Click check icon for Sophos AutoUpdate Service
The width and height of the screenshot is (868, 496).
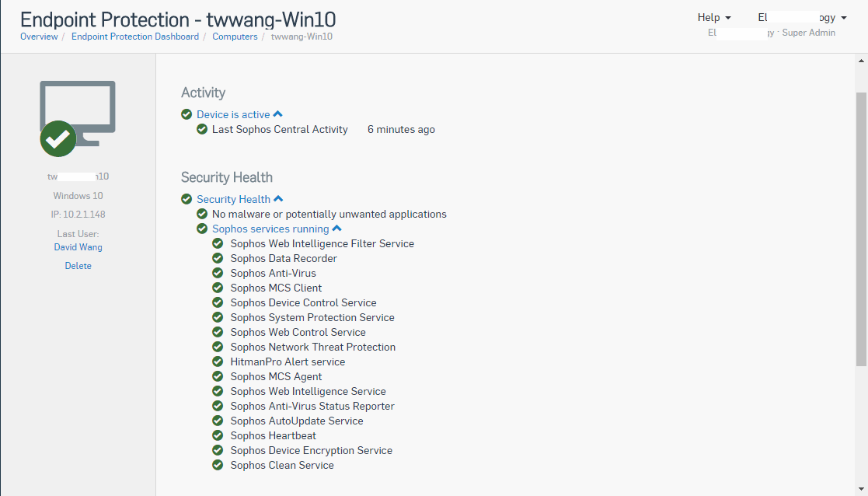click(218, 421)
